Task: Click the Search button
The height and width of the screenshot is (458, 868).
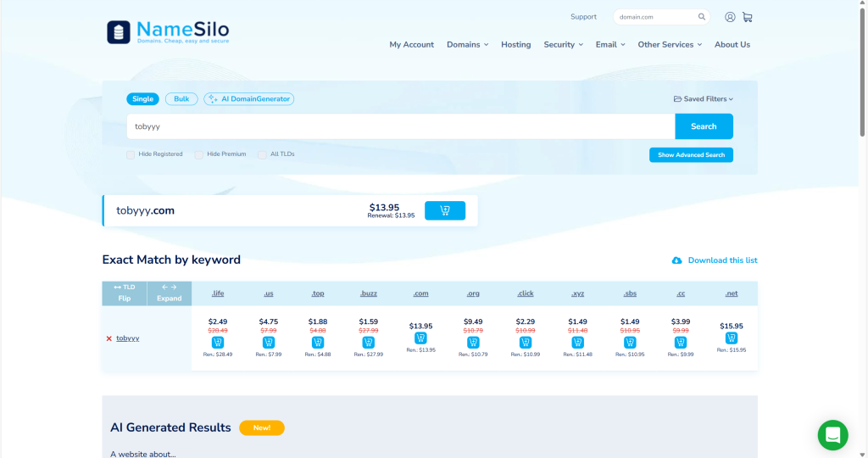Action: click(x=704, y=126)
